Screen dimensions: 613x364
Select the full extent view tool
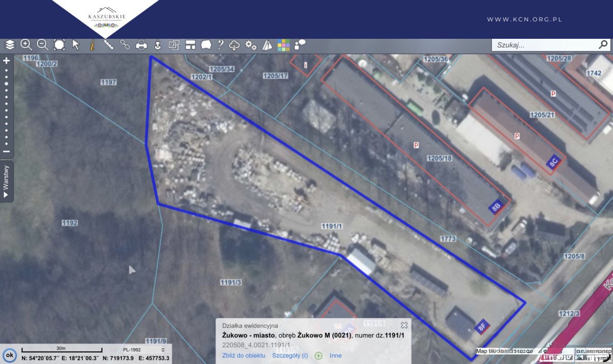click(x=59, y=45)
